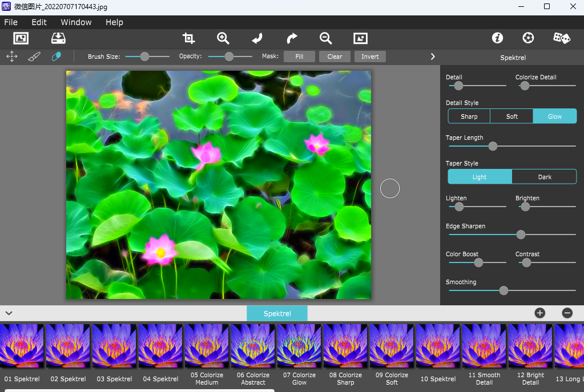The width and height of the screenshot is (584, 392).
Task: Select the 06 Colorize Abstract preset thumbnail
Action: pyautogui.click(x=252, y=345)
